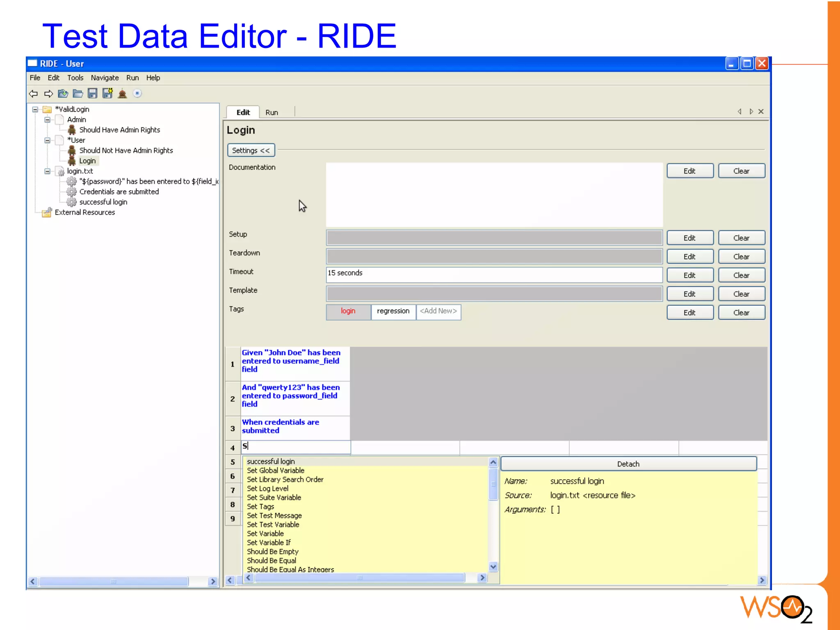
Task: Click the robot icon beside the Login test
Action: click(72, 161)
